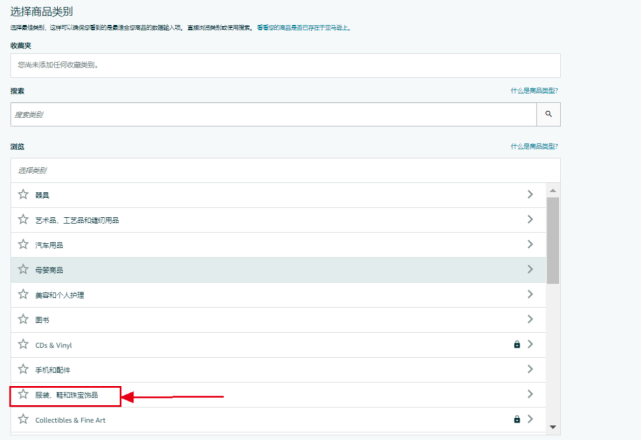Click the category list scrollbar up arrow
The width and height of the screenshot is (641, 440).
click(553, 191)
